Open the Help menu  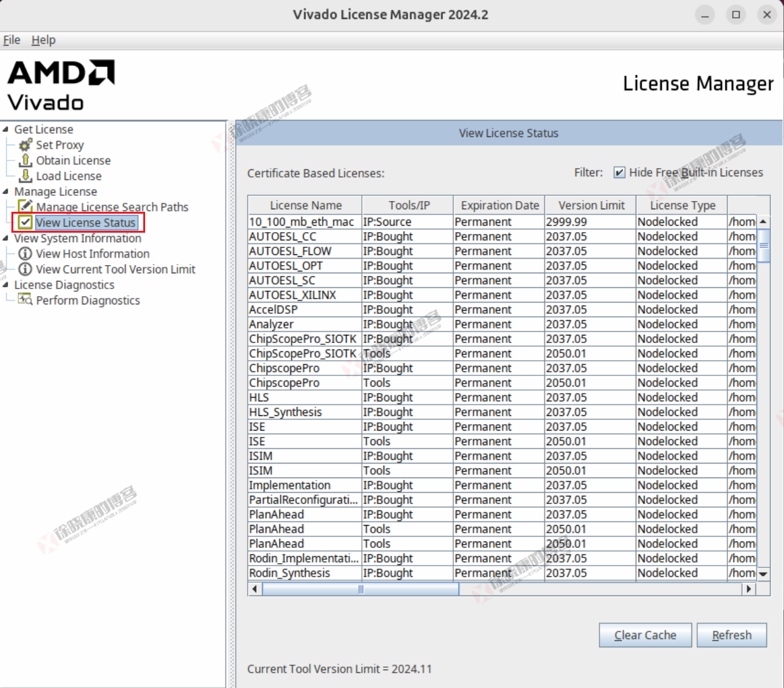pyautogui.click(x=43, y=40)
